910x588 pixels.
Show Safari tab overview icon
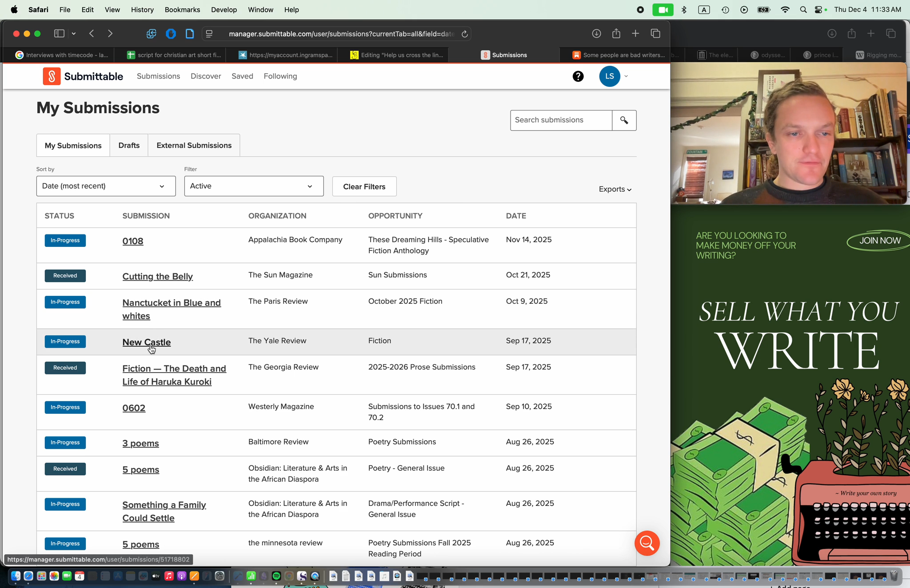click(655, 34)
